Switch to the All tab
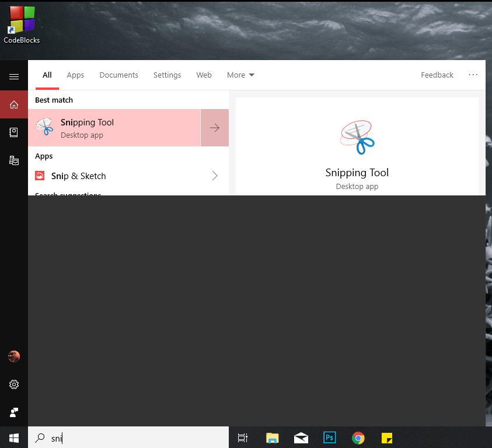 tap(47, 75)
